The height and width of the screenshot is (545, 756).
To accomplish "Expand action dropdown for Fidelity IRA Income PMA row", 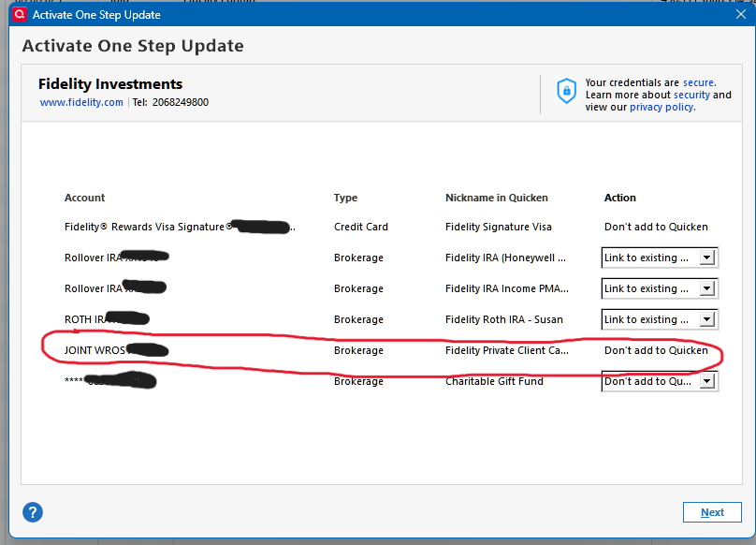I will pyautogui.click(x=706, y=288).
